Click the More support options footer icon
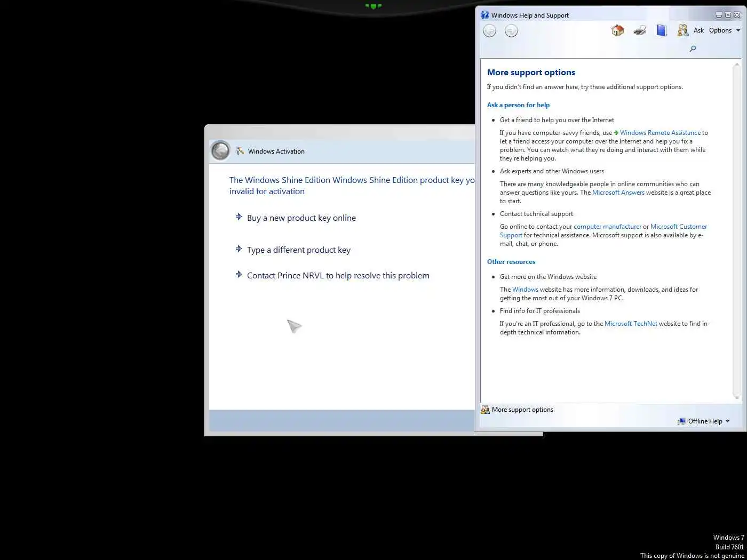The image size is (747, 560). 485,410
